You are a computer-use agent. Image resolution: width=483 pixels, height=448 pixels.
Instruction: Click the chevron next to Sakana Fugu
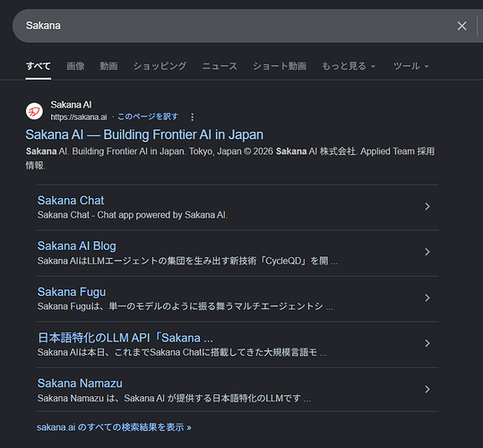pyautogui.click(x=427, y=297)
